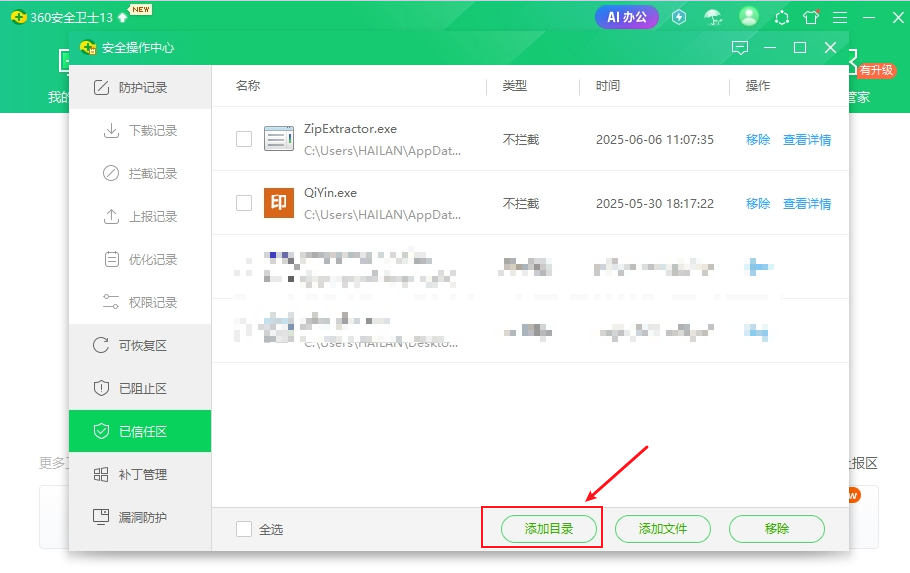Click the 有升级 badge in main window
The width and height of the screenshot is (910, 573).
[876, 70]
